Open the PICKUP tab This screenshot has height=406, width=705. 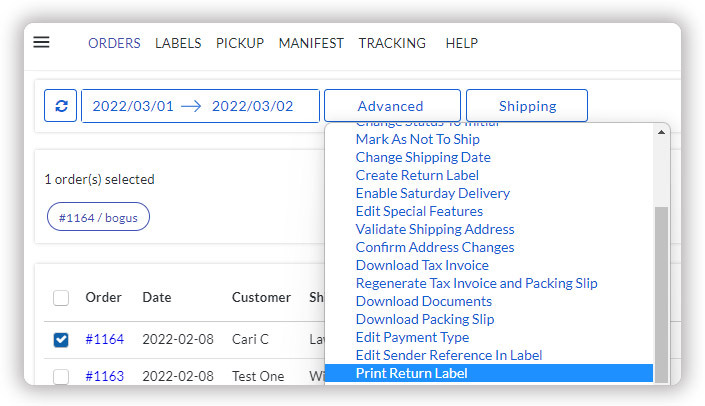click(x=240, y=43)
